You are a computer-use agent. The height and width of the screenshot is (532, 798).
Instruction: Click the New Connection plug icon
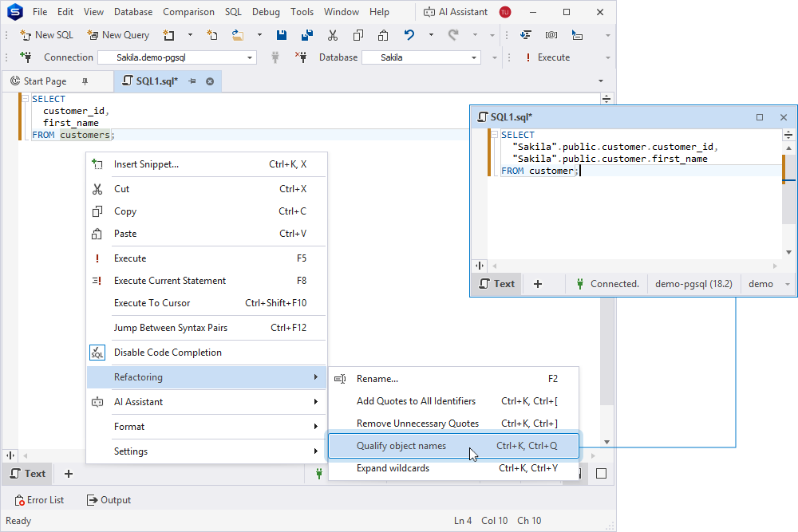pos(26,57)
